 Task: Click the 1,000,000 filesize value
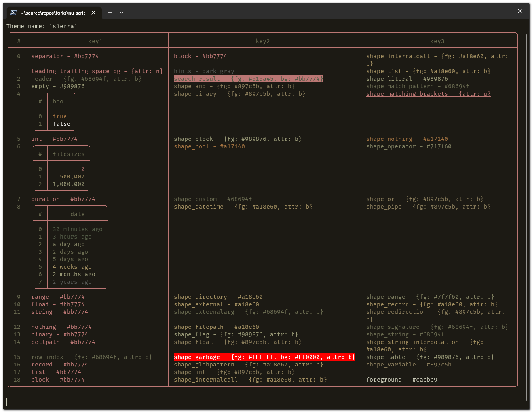pyautogui.click(x=68, y=184)
